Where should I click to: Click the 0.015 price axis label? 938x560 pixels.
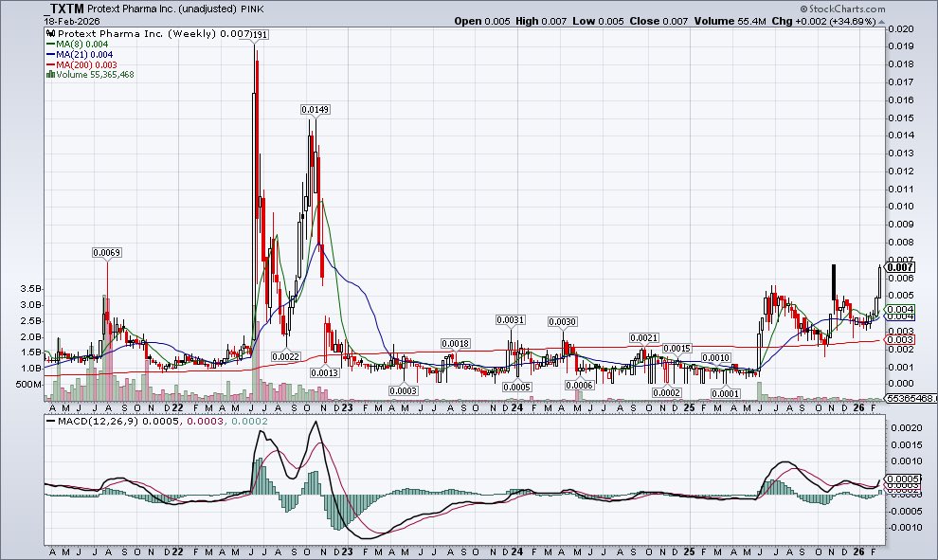point(901,117)
